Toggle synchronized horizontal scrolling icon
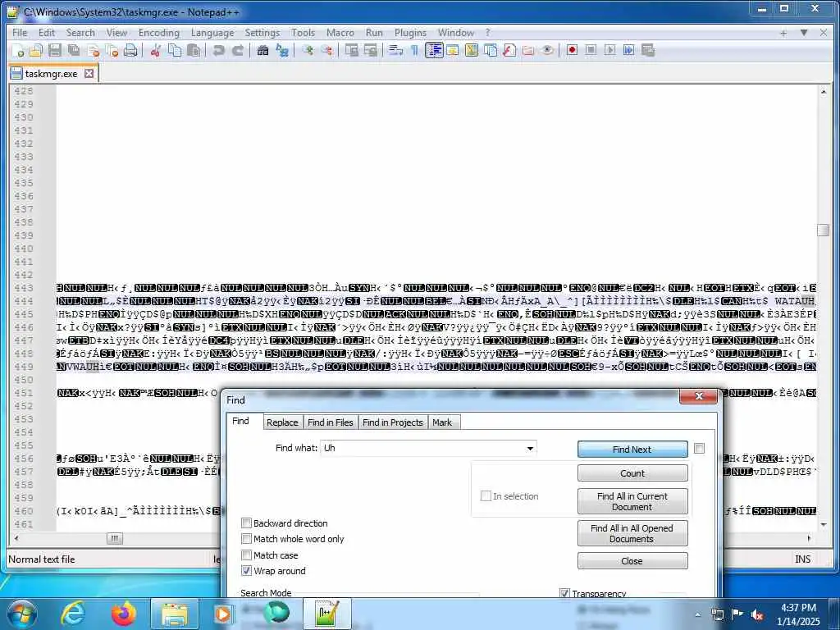This screenshot has width=840, height=630. [371, 50]
